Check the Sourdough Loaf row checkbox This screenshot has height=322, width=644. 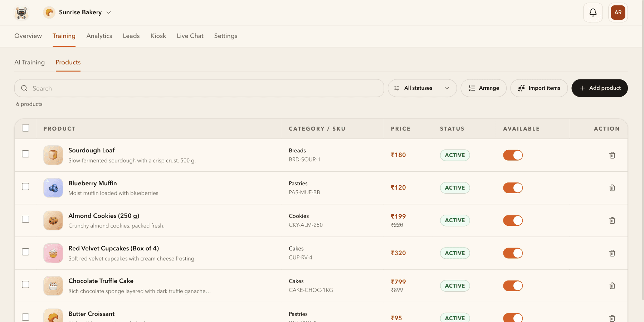coord(25,154)
